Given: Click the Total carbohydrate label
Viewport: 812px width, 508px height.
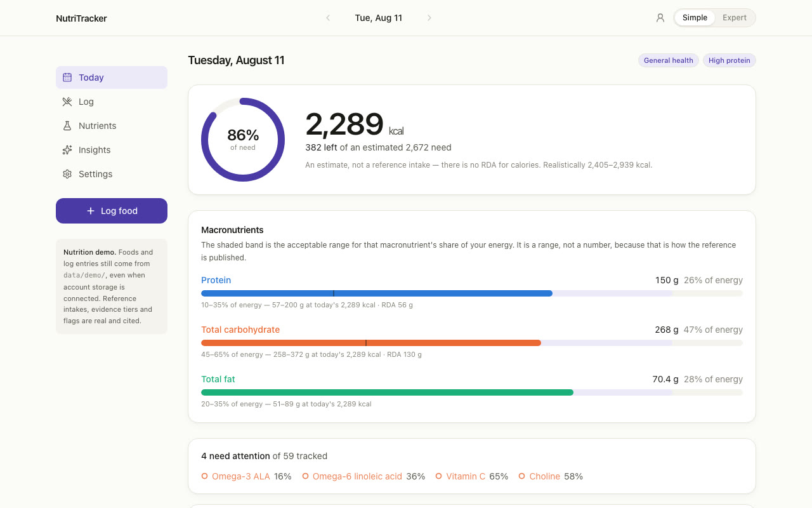Looking at the screenshot, I should point(240,330).
